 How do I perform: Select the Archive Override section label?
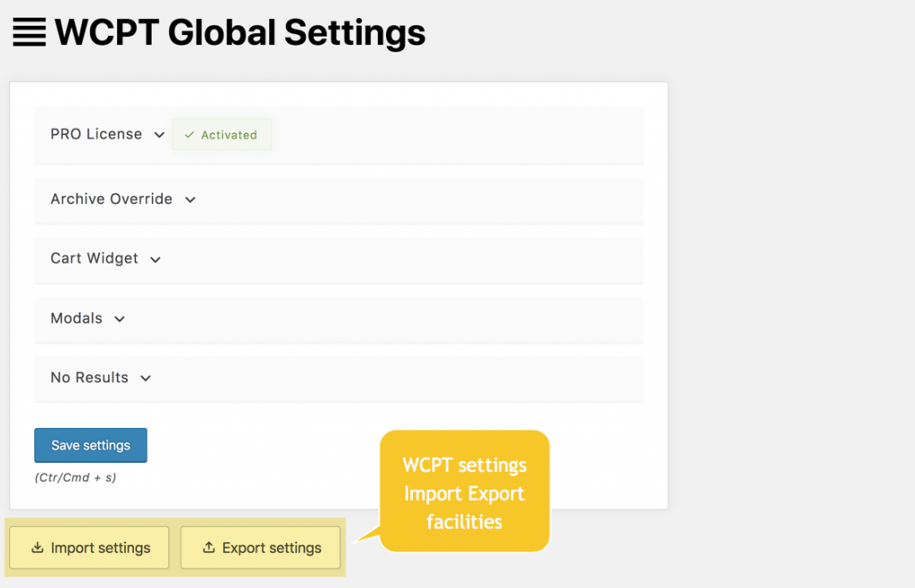point(112,199)
